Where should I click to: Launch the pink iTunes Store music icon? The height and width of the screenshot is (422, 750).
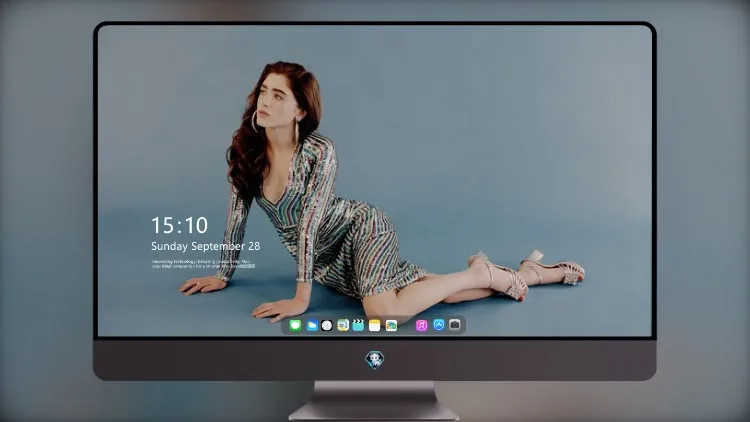pyautogui.click(x=421, y=325)
